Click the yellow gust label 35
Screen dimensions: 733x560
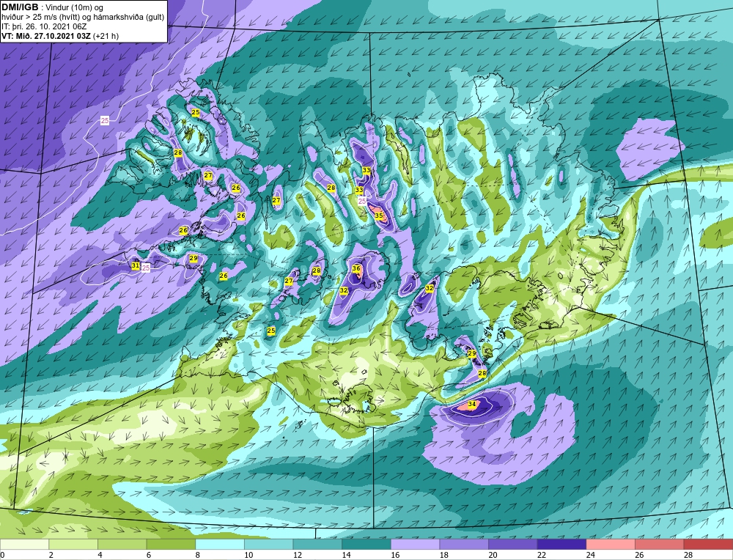click(379, 215)
